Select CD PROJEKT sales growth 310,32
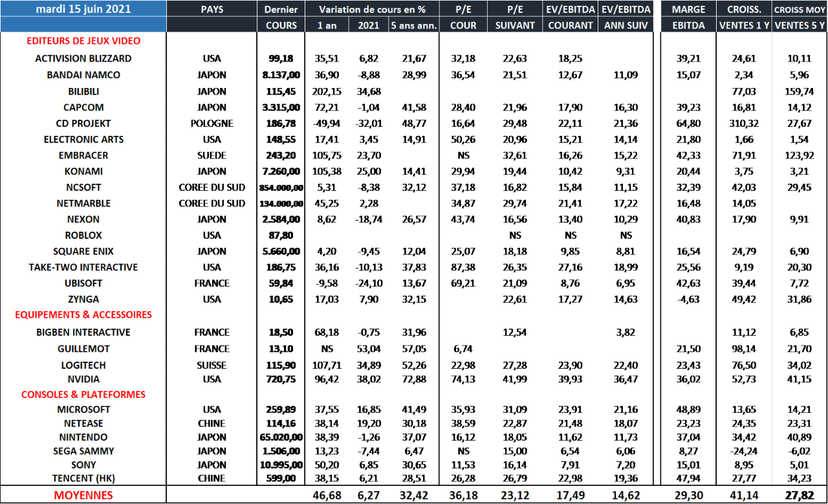 744,124
